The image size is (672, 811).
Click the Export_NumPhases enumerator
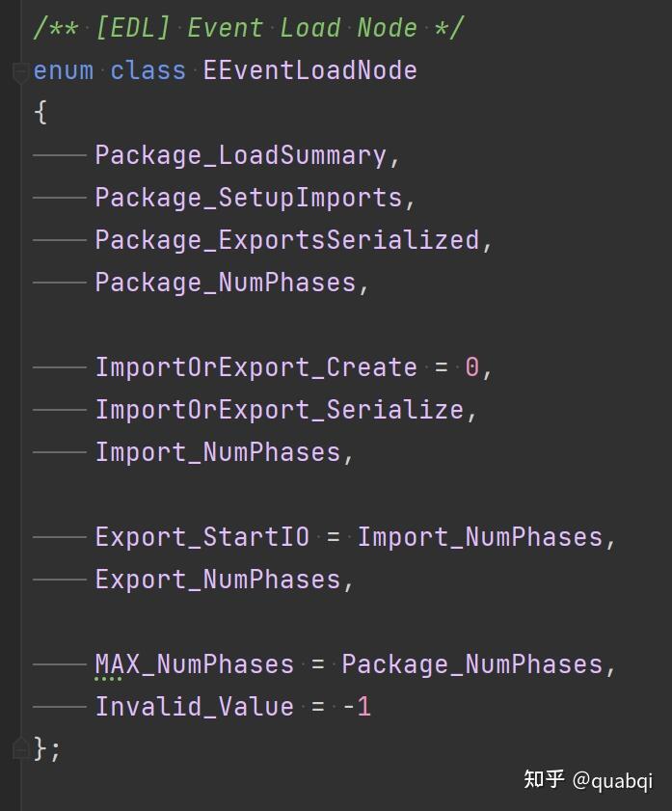click(x=217, y=580)
